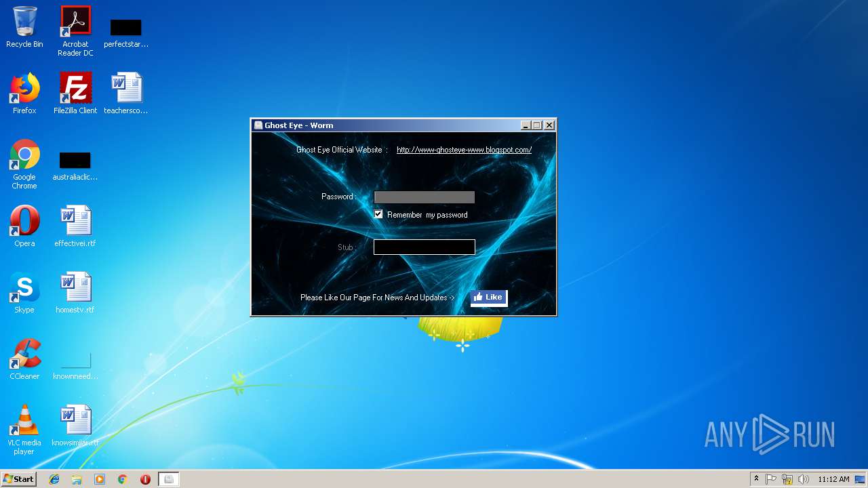The height and width of the screenshot is (488, 868).
Task: Select the perfectstar desktop file
Action: [x=126, y=33]
